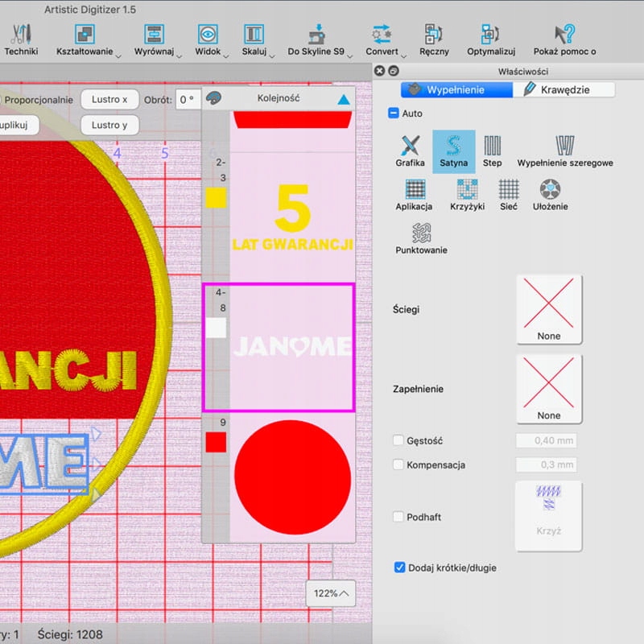Pick the Aplikacja fill option
Image resolution: width=644 pixels, height=644 pixels.
(x=414, y=192)
